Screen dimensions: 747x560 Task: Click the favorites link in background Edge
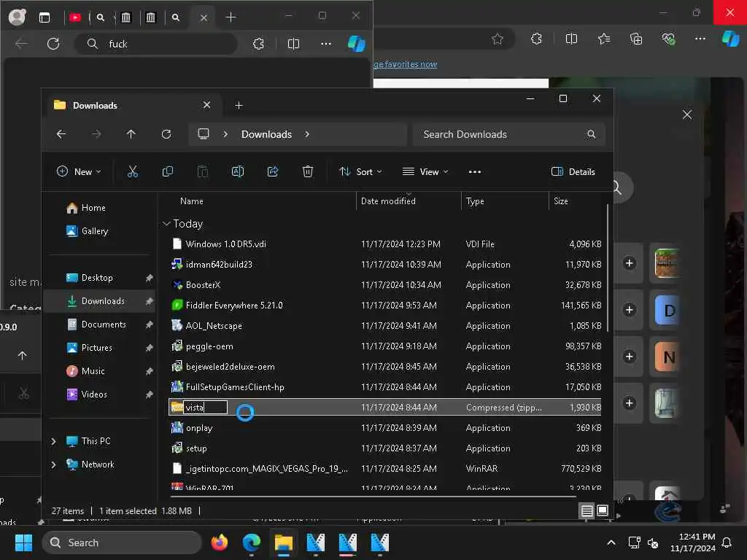point(406,64)
